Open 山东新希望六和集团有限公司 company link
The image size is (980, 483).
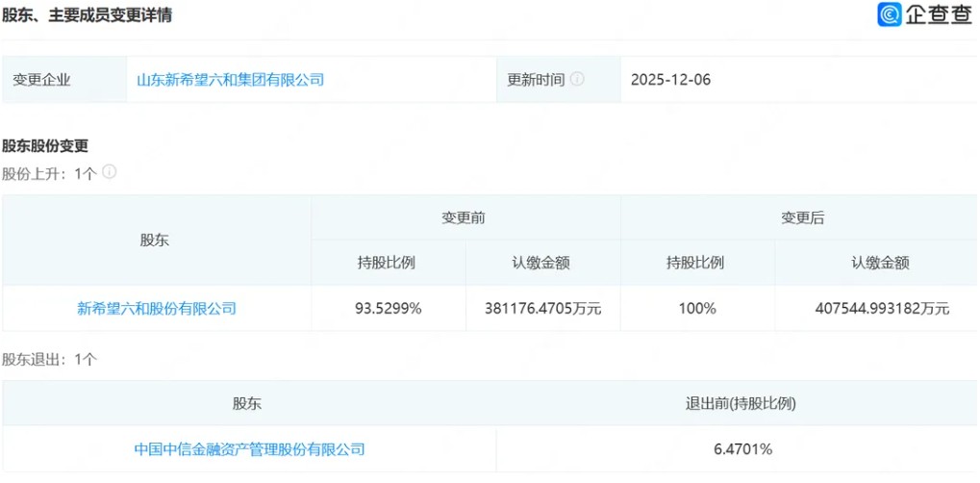click(230, 80)
